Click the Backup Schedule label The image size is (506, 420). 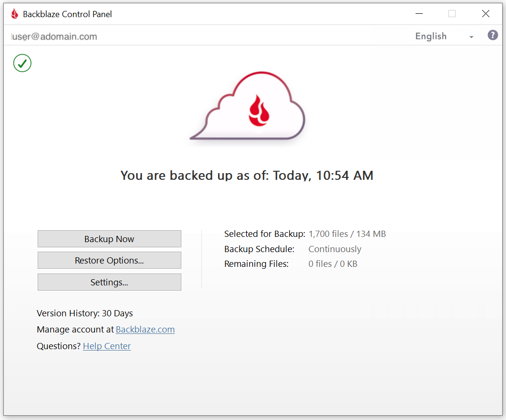(259, 249)
